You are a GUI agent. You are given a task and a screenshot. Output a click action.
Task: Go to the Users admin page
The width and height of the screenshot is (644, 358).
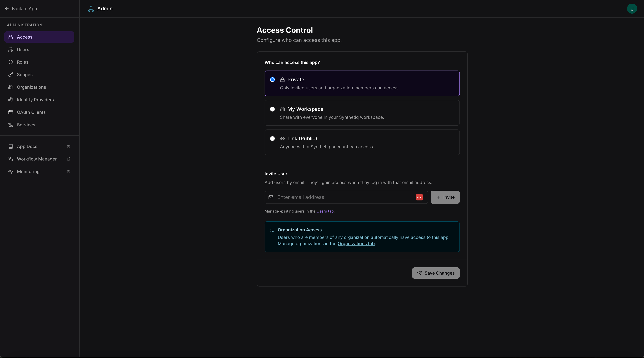tap(39, 49)
